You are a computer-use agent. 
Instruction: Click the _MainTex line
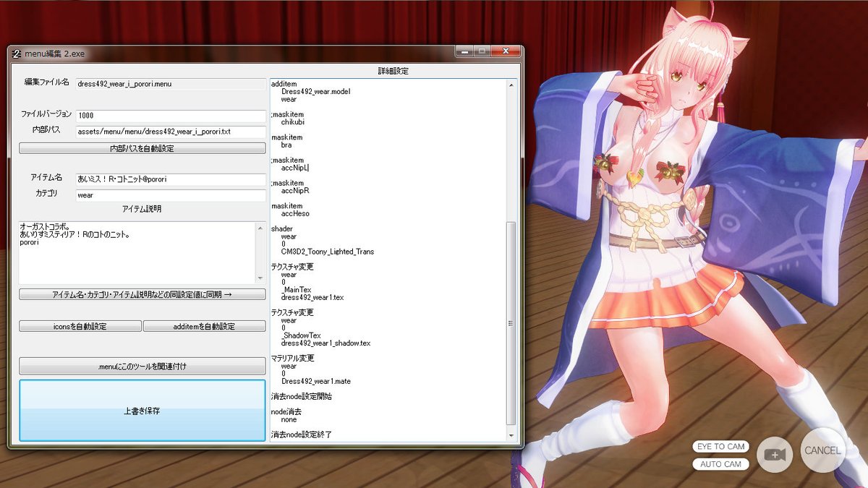[x=297, y=290]
